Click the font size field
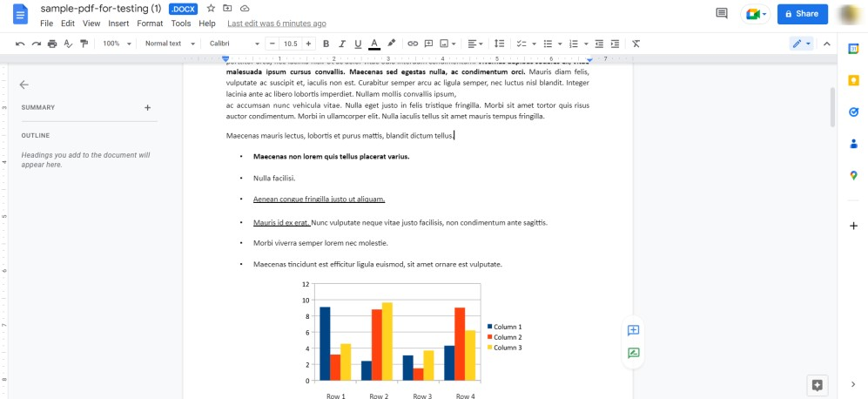868x399 pixels. click(290, 44)
